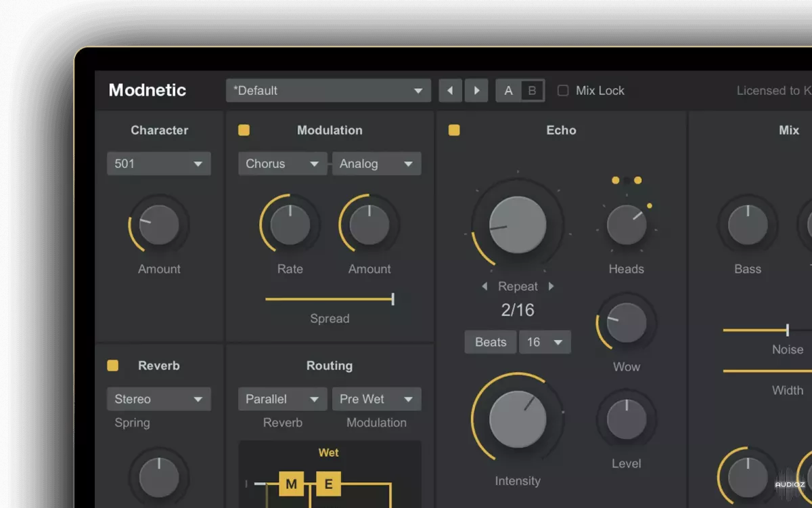The width and height of the screenshot is (812, 508).
Task: Click the Heads label
Action: [x=627, y=269]
